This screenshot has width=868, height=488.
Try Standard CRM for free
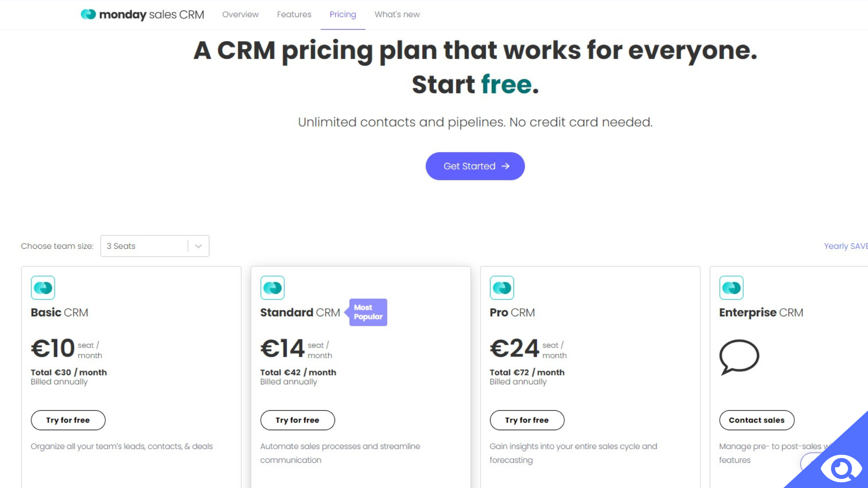297,420
